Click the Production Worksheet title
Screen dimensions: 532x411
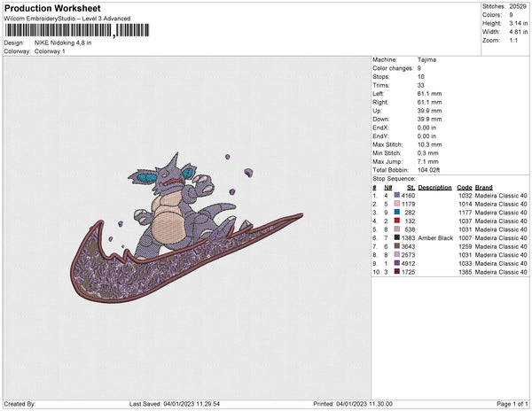click(x=52, y=8)
